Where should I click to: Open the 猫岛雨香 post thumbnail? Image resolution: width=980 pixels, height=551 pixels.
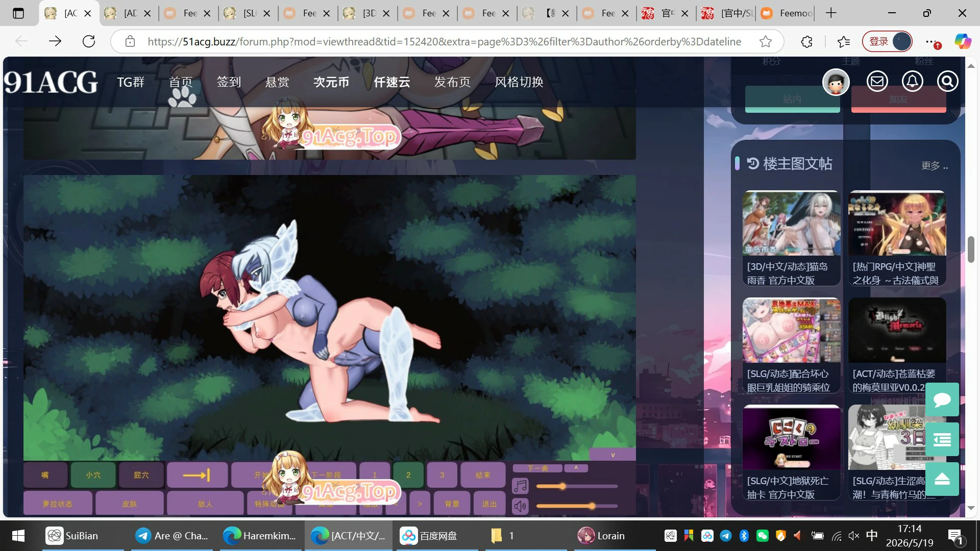click(792, 223)
